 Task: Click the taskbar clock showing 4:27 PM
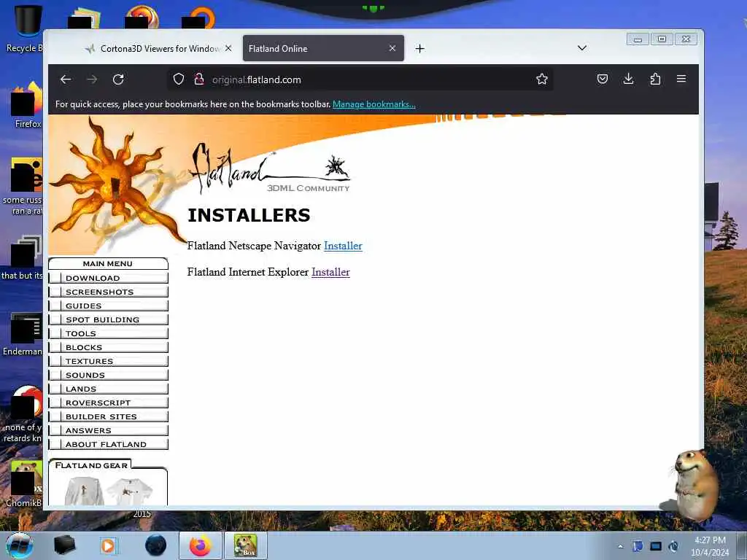[x=710, y=546]
